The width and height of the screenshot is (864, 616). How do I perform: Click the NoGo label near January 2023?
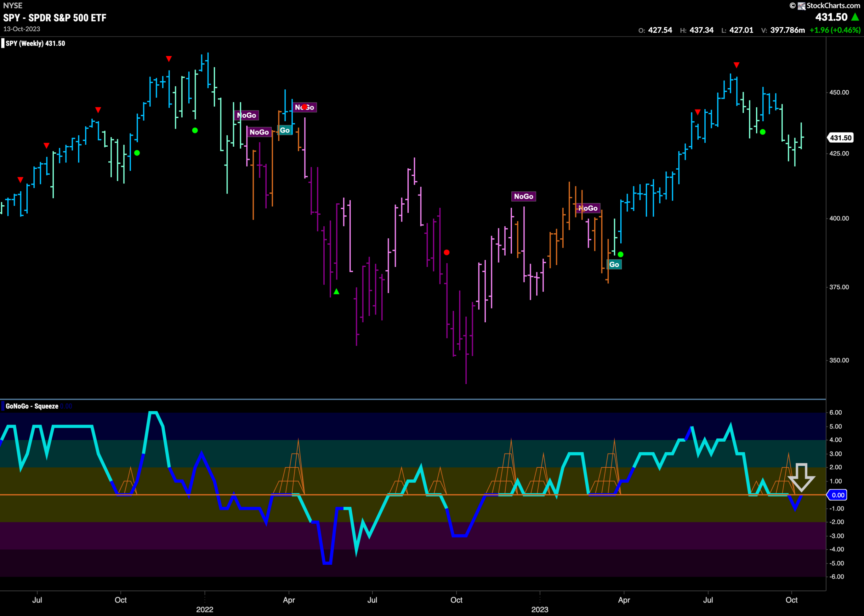pos(523,197)
